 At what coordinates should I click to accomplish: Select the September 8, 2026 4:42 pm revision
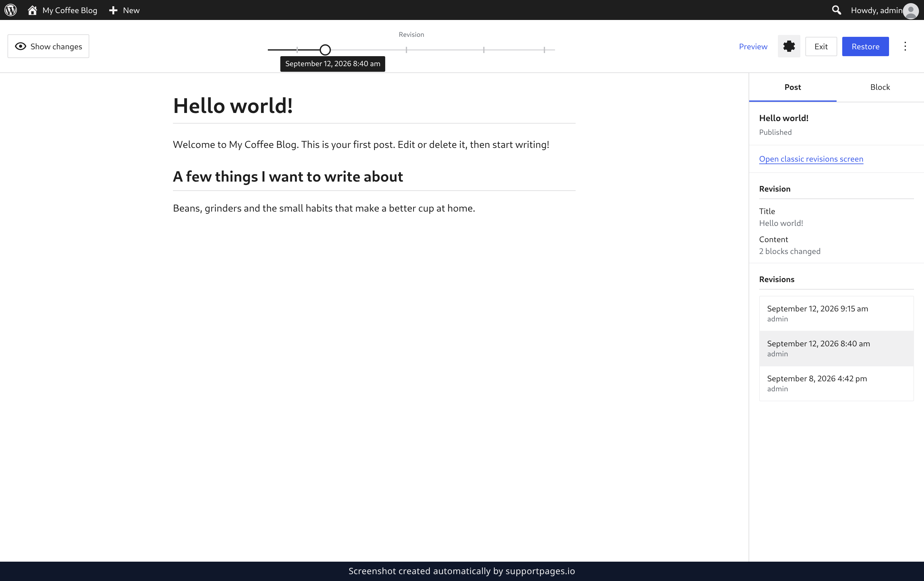[x=836, y=383]
